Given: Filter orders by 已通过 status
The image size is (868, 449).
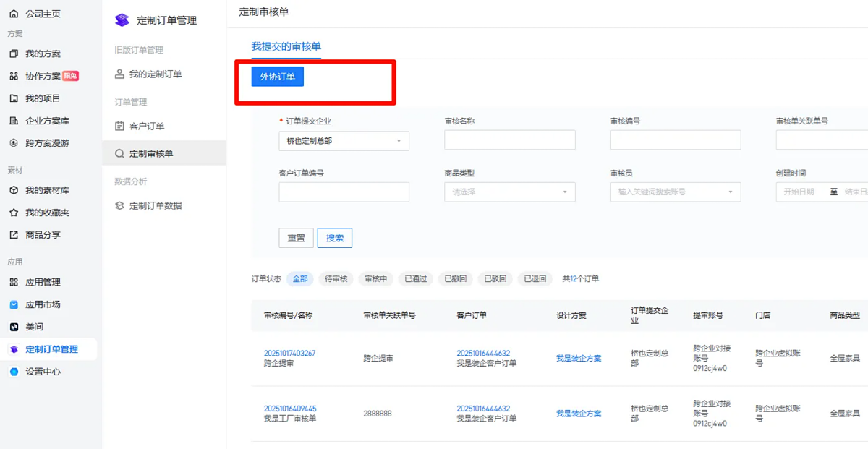Looking at the screenshot, I should (x=415, y=279).
